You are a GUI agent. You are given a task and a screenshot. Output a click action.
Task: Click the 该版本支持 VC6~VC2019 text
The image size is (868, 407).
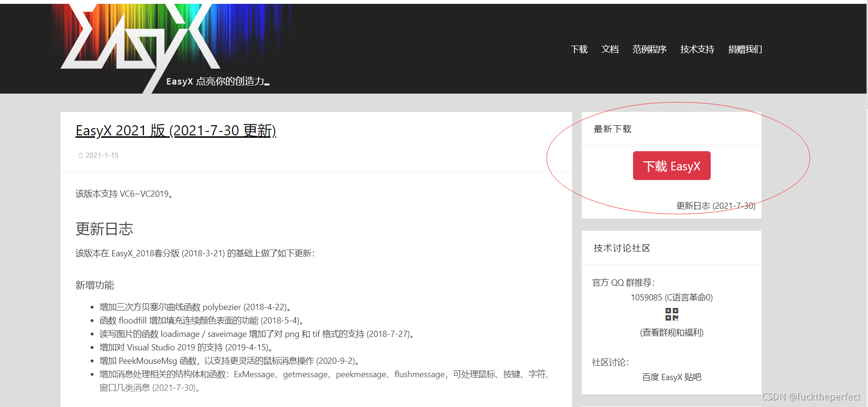tap(124, 194)
